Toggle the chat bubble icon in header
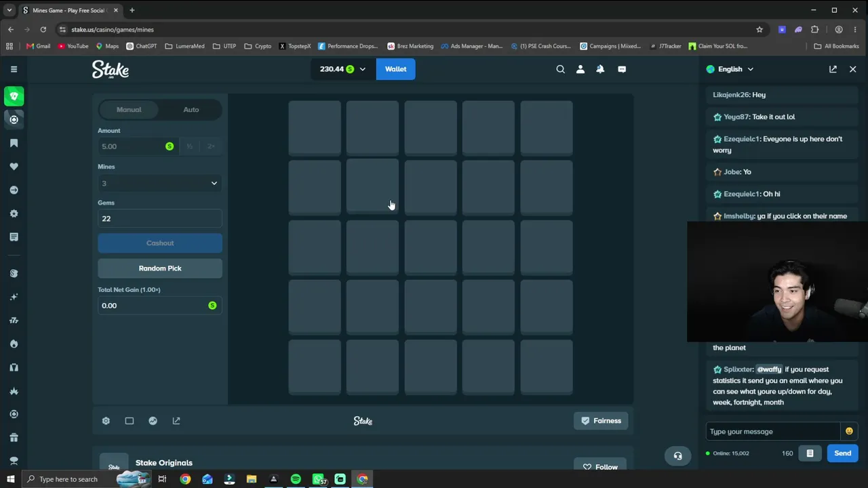The height and width of the screenshot is (488, 868). [622, 69]
